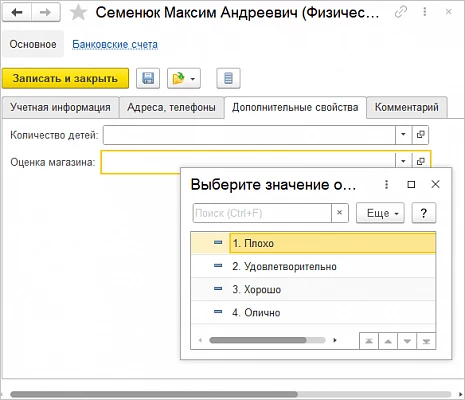Move down one item in list
Image resolution: width=465 pixels, height=400 pixels.
(x=407, y=341)
